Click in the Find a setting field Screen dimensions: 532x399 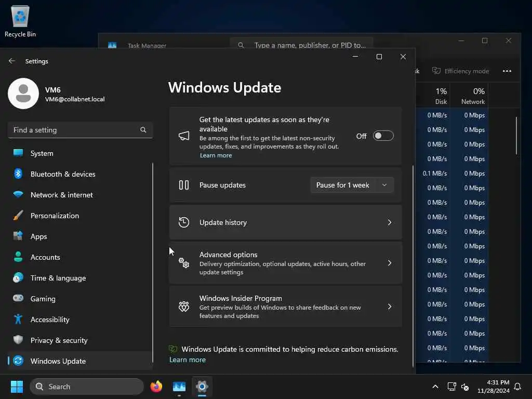coord(80,130)
